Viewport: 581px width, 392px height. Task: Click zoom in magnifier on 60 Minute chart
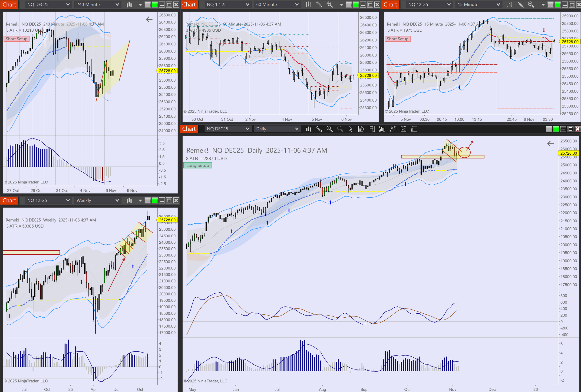pyautogui.click(x=329, y=4)
